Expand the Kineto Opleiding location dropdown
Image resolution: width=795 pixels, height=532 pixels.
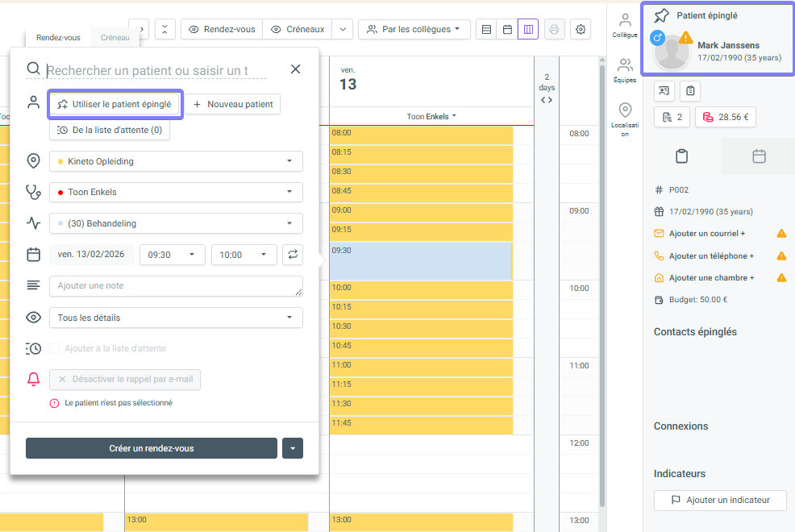(176, 161)
